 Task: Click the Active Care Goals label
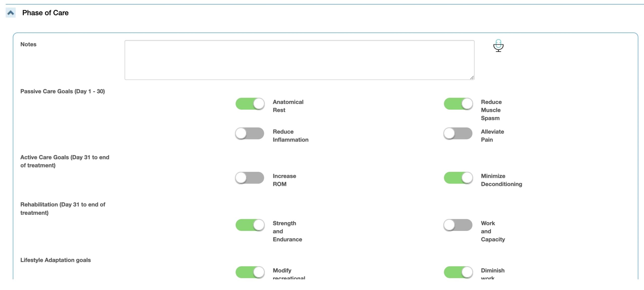pyautogui.click(x=65, y=161)
